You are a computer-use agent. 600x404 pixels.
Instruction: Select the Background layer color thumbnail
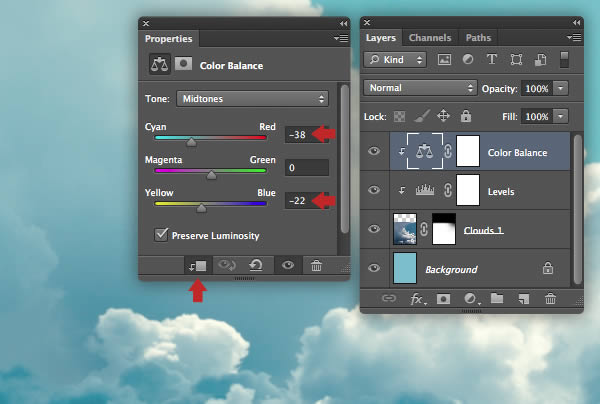[405, 268]
